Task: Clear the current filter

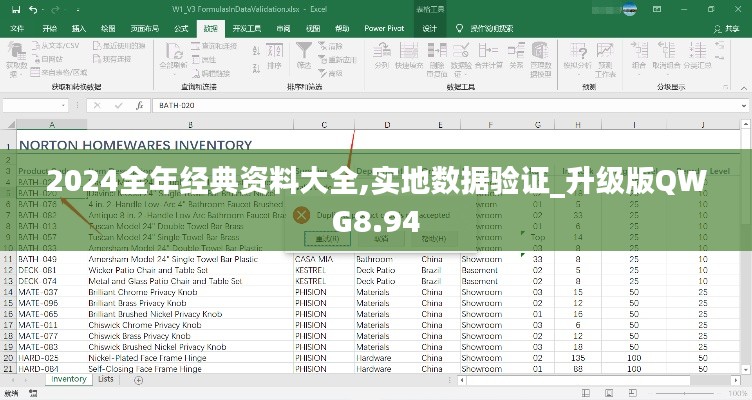Action: click(330, 46)
